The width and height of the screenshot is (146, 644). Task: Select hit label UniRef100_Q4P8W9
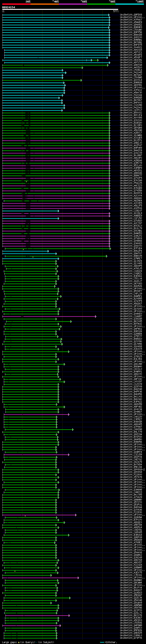click(x=131, y=625)
